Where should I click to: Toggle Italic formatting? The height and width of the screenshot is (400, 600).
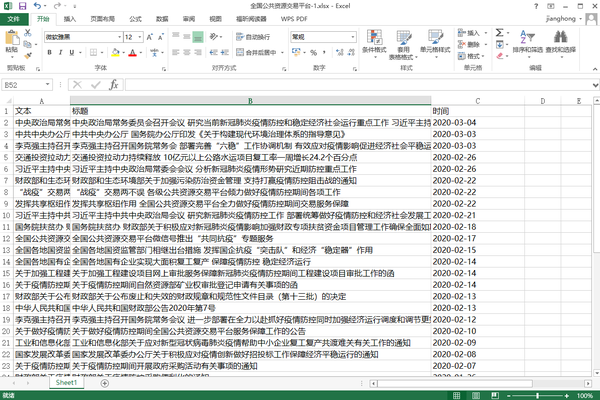(60, 52)
